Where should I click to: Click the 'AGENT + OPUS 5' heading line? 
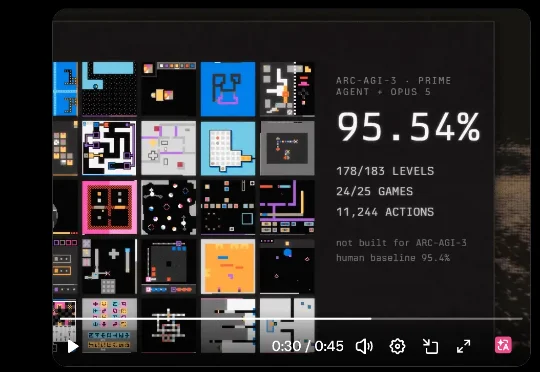pyautogui.click(x=383, y=92)
